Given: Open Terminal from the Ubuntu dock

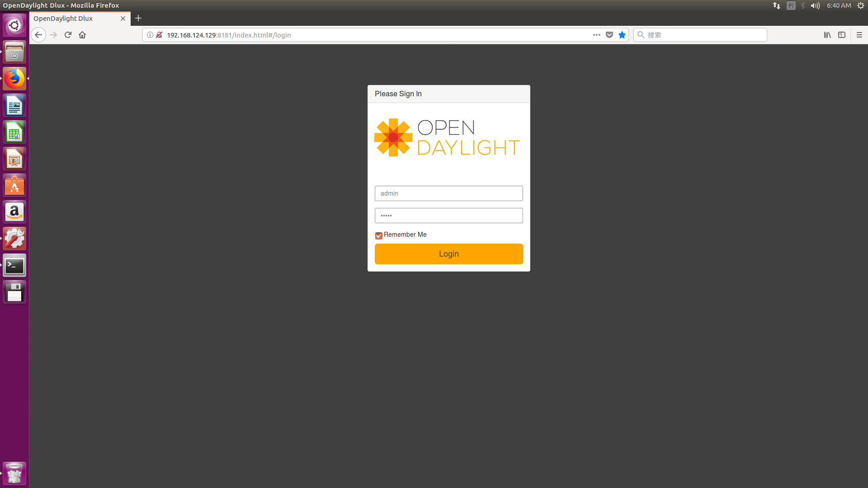Looking at the screenshot, I should (x=14, y=266).
